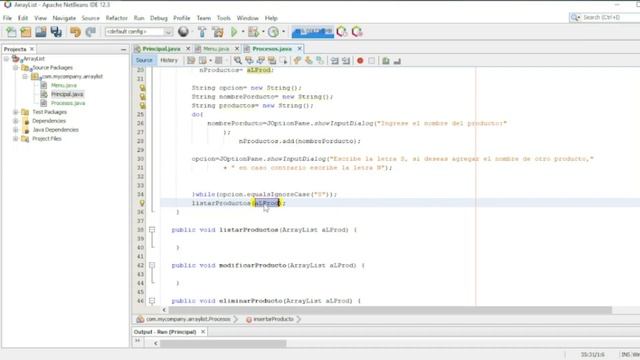Open the Profile Project dropdown arrow
The width and height of the screenshot is (640, 360).
283,32
